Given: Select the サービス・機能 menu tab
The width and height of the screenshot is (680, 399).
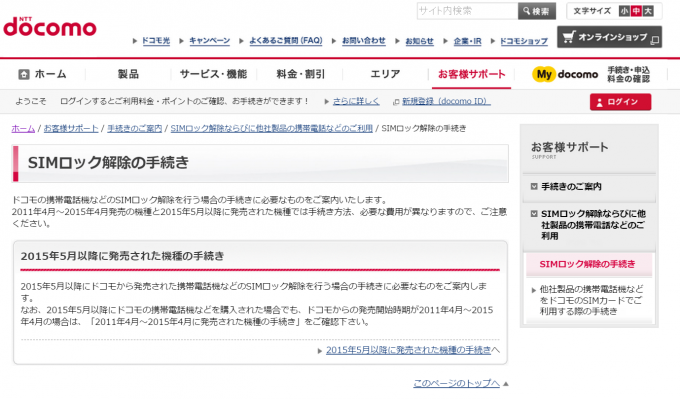Looking at the screenshot, I should (214, 74).
